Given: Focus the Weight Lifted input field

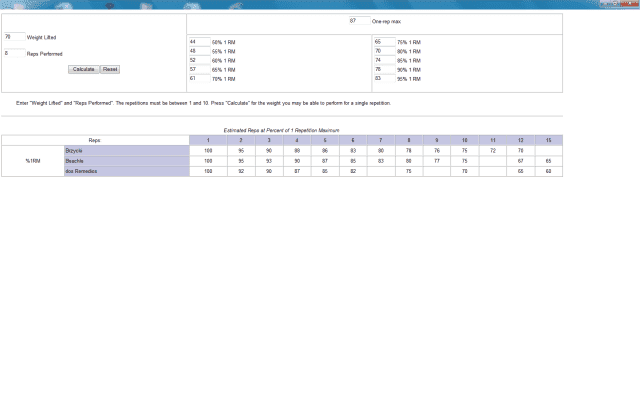Looking at the screenshot, I should [14, 37].
